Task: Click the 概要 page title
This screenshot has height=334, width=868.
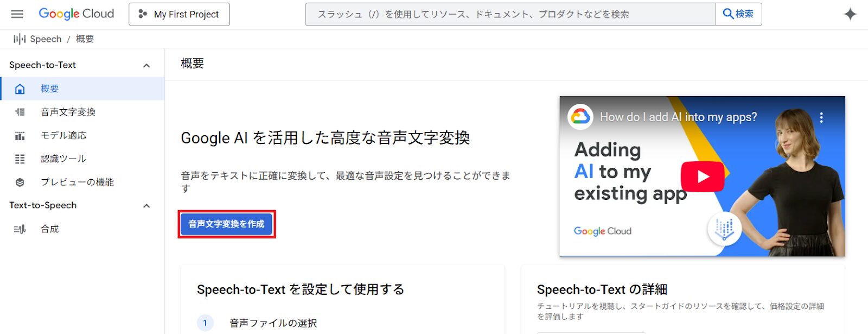Action: point(192,64)
